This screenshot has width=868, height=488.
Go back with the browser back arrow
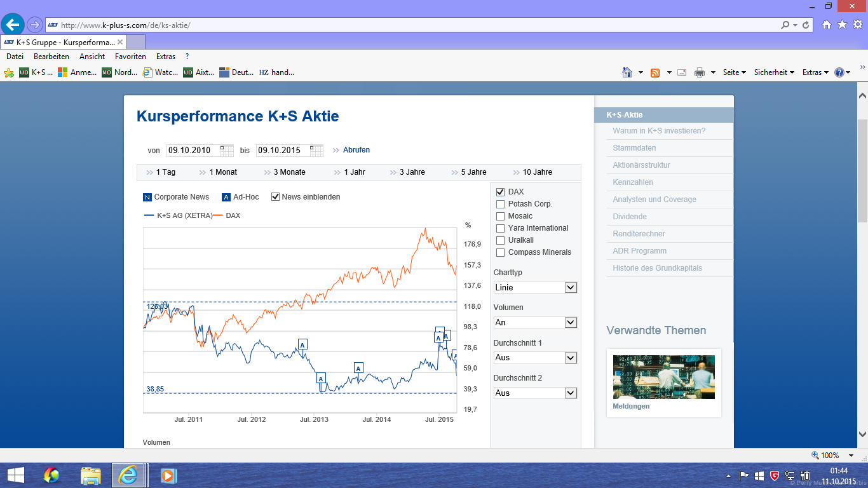(12, 25)
